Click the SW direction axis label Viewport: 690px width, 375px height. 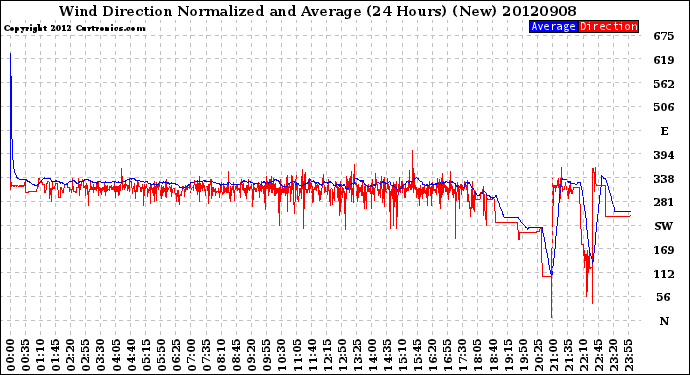pos(664,226)
